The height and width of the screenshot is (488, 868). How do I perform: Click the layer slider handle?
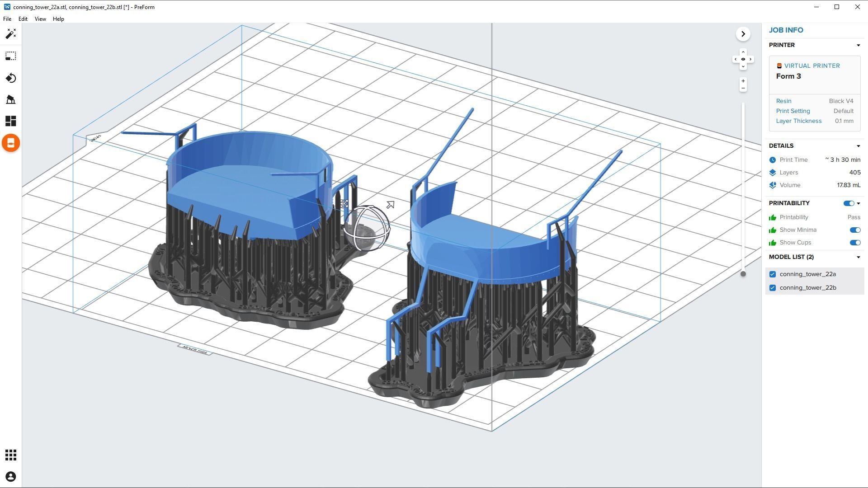(743, 274)
